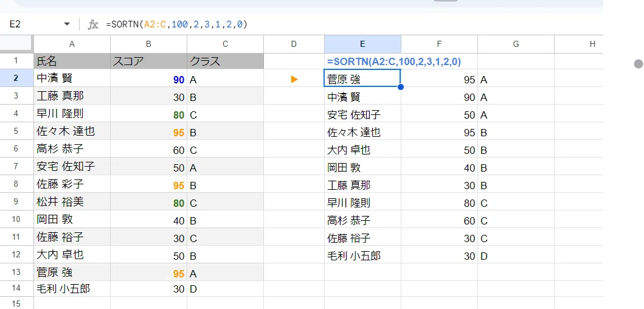This screenshot has height=309, width=644.
Task: Select column G header
Action: pyautogui.click(x=516, y=44)
